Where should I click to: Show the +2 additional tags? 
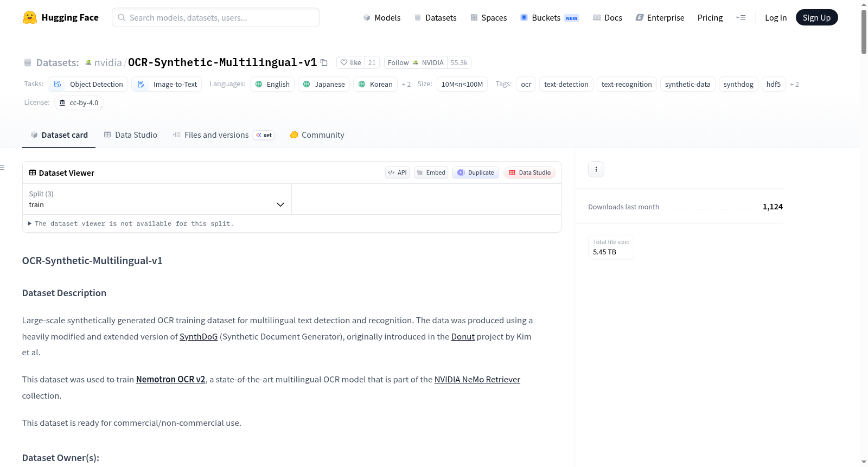(x=794, y=84)
